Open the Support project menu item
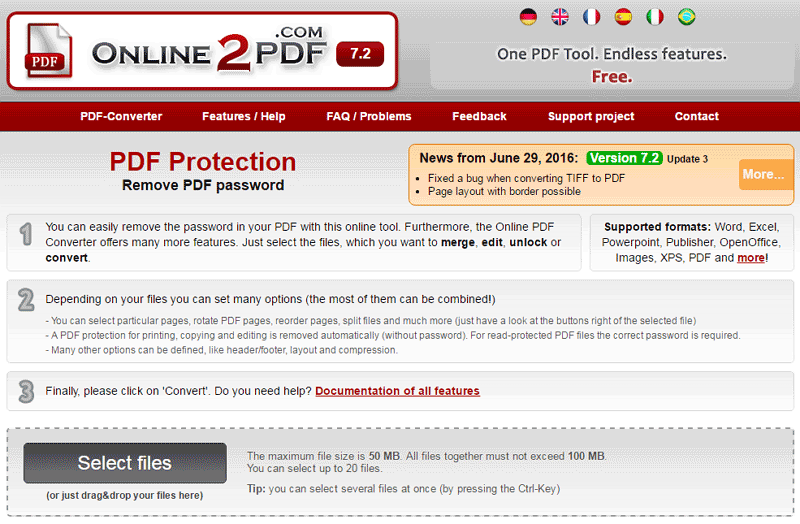Viewport: 800px width, 524px height. [x=591, y=116]
